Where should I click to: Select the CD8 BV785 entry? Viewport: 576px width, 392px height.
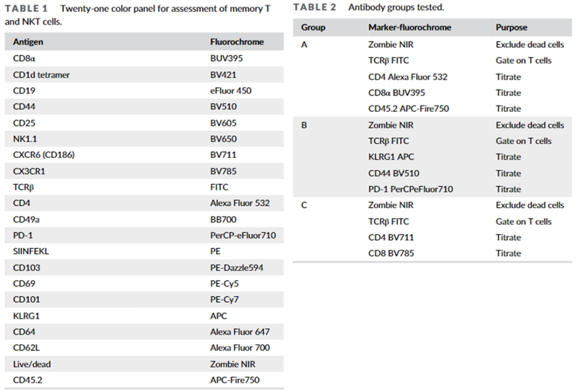[x=391, y=253]
